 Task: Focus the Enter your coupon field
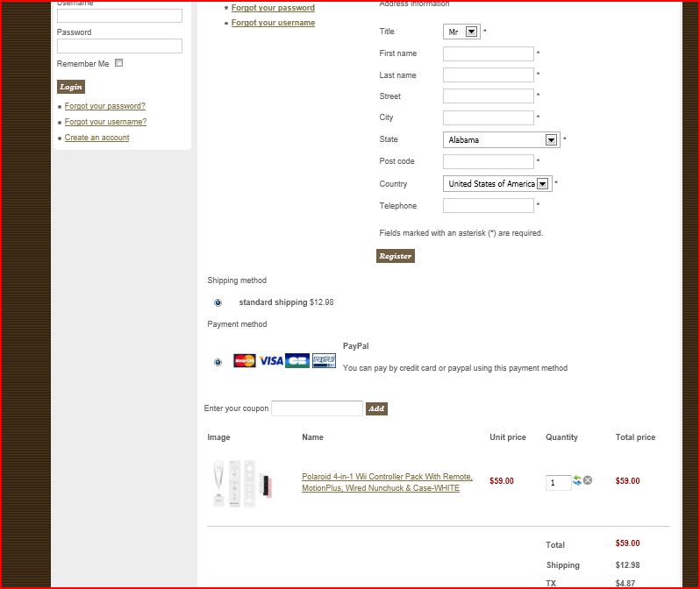(x=317, y=408)
